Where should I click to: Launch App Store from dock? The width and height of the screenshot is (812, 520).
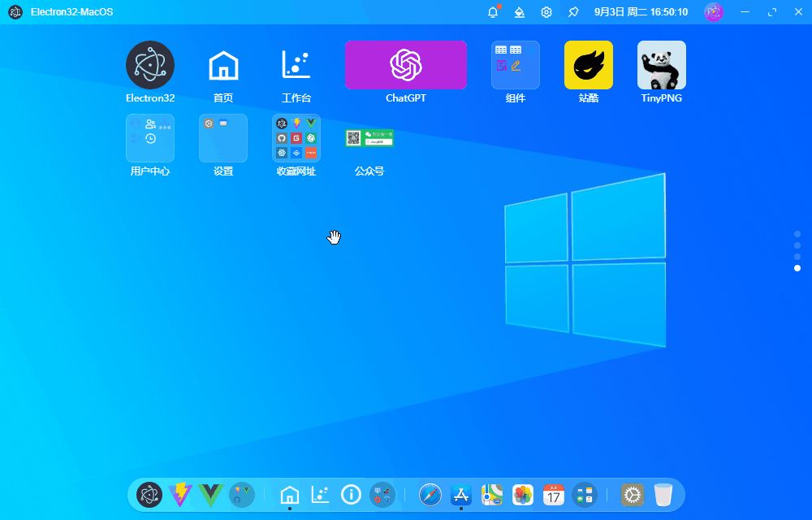point(461,495)
